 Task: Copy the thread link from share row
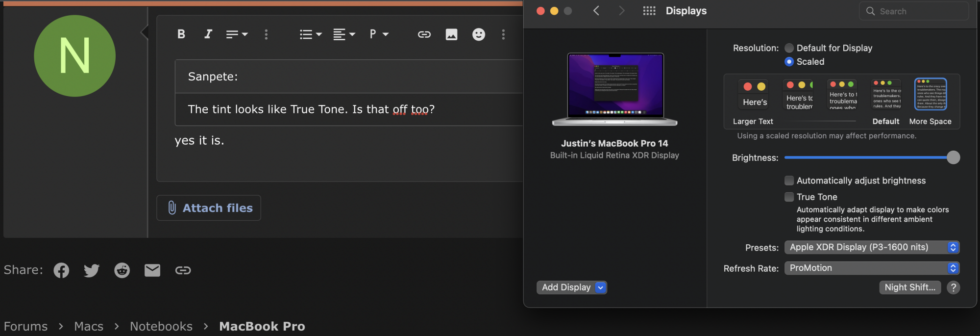pyautogui.click(x=183, y=270)
